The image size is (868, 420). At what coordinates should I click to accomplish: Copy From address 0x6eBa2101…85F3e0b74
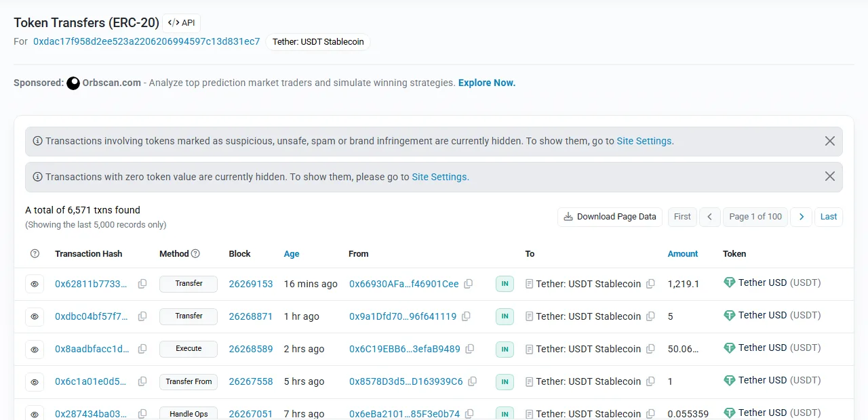coord(470,413)
